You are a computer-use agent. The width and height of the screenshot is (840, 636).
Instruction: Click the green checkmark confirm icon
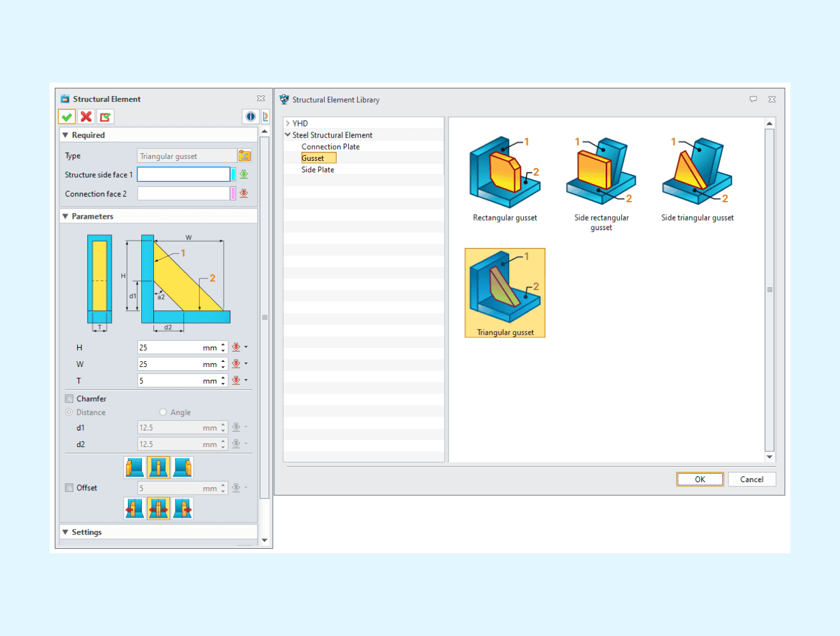tap(67, 117)
